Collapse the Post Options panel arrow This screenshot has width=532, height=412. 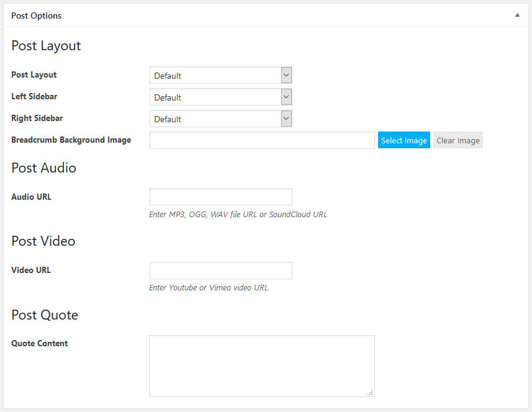517,16
